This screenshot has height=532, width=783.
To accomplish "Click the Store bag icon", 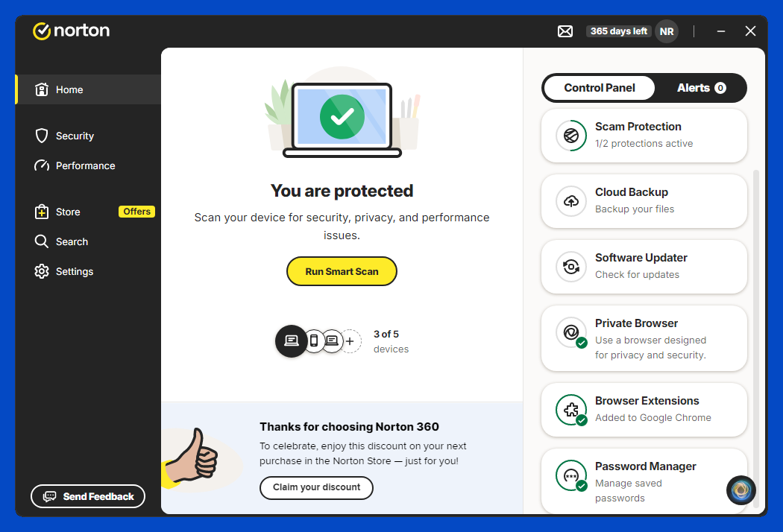I will [42, 212].
